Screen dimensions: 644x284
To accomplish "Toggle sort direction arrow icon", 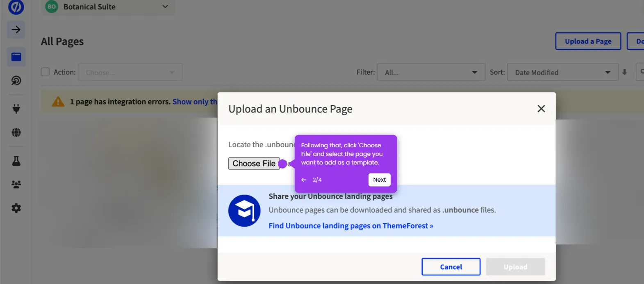I will [624, 72].
